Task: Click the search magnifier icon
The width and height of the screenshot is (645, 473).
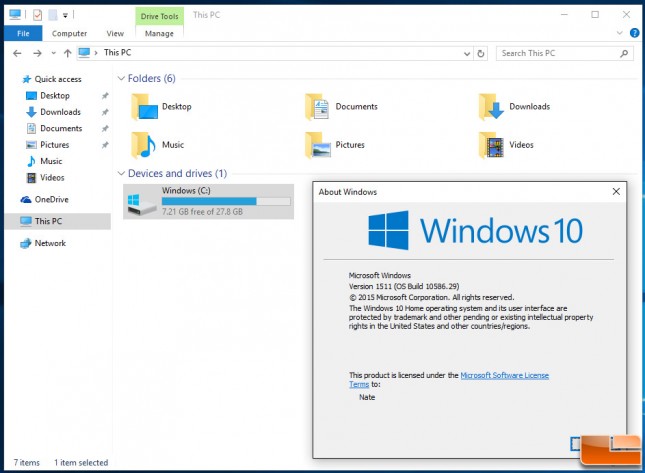Action: point(624,53)
